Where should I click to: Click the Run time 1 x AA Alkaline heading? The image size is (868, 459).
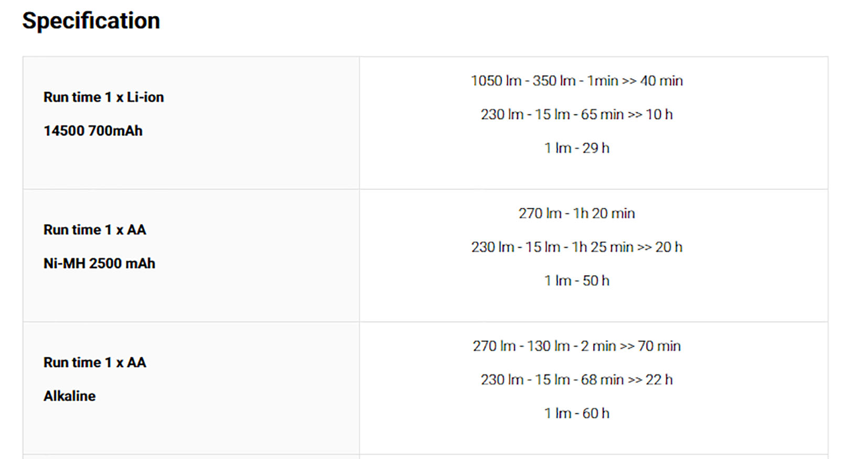(x=94, y=362)
